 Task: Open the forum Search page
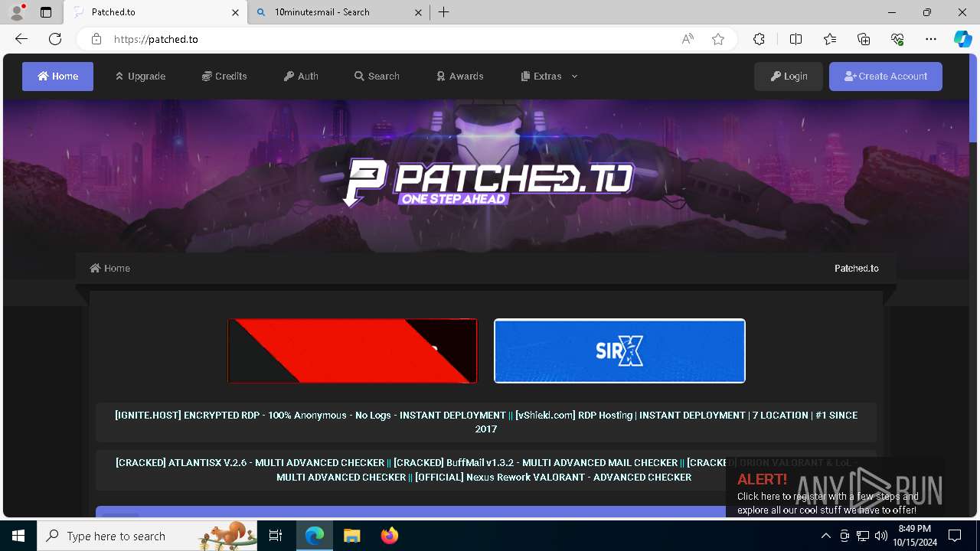[377, 77]
